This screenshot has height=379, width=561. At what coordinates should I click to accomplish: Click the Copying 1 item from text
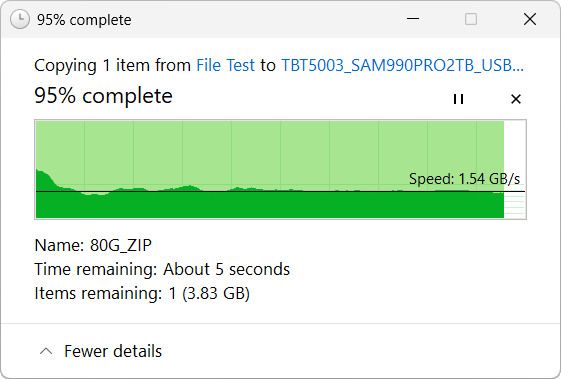pos(113,65)
